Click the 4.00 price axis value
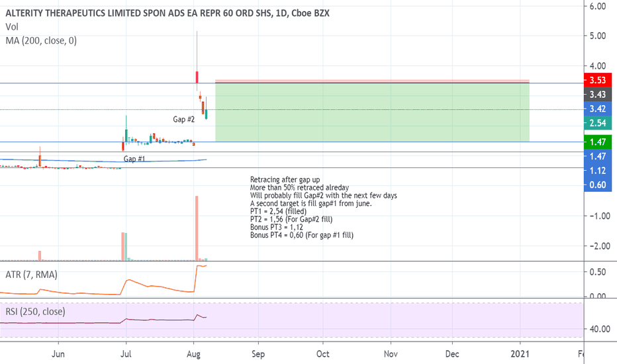Screen dimensions: 617x364 (598, 66)
